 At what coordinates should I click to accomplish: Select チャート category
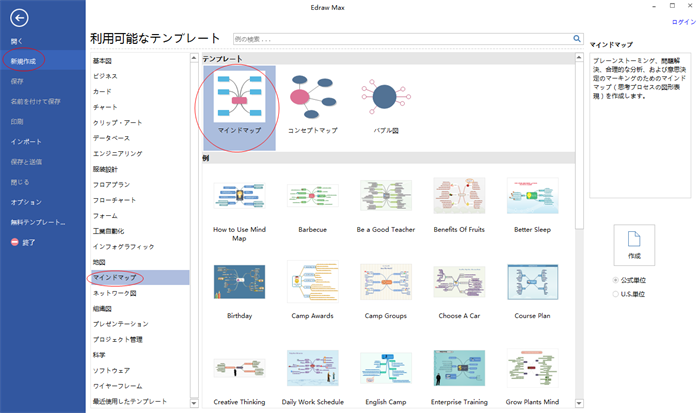point(105,107)
